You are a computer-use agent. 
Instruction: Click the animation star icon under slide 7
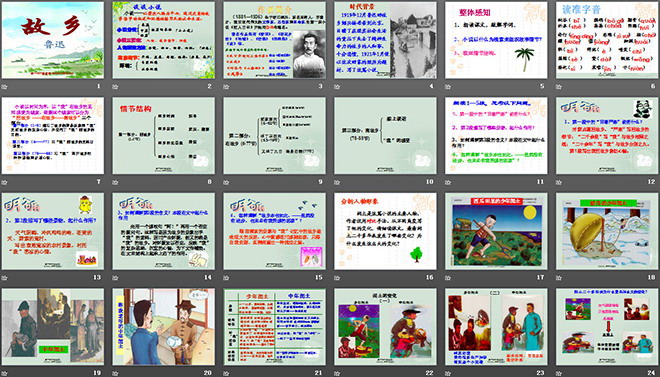click(x=5, y=182)
